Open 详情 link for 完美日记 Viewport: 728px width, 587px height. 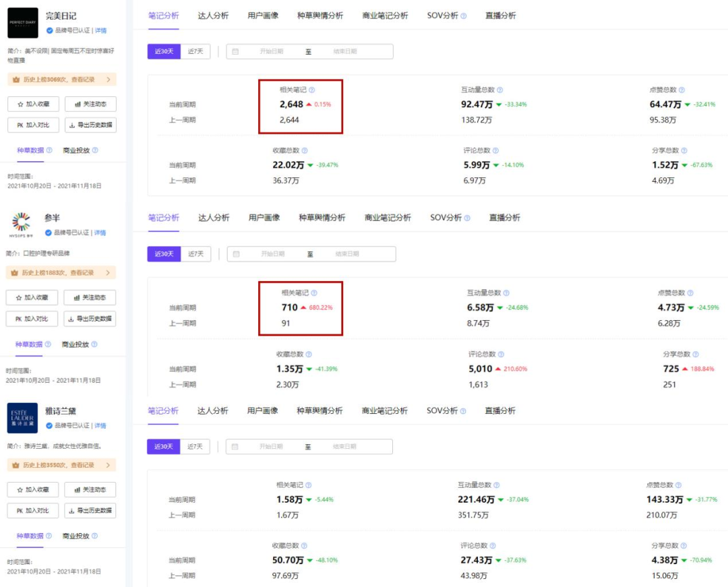click(100, 30)
